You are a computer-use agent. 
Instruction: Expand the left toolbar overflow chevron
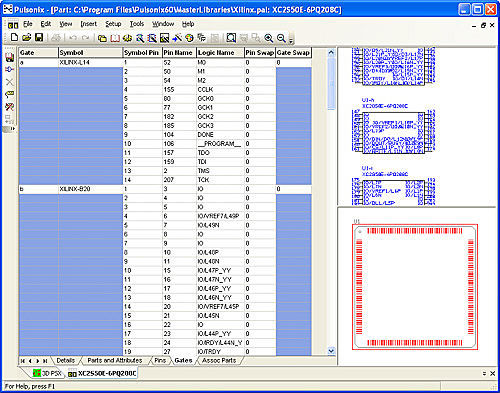point(13,128)
